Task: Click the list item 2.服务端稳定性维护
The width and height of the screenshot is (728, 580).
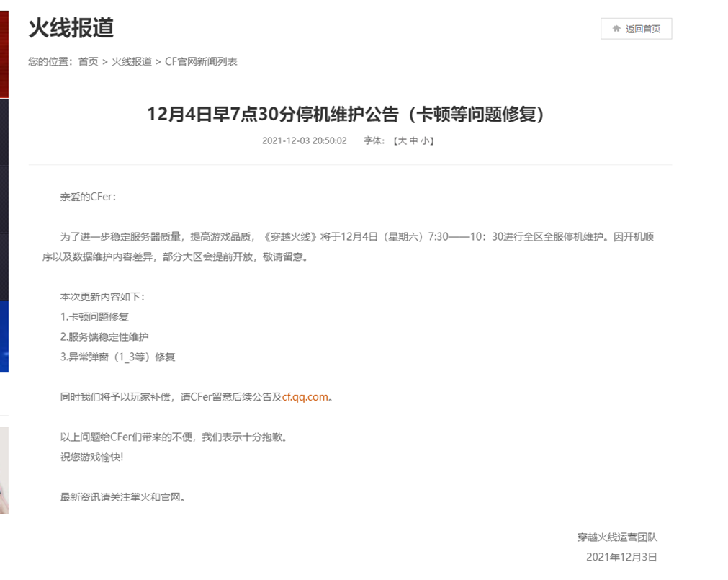Action: coord(105,337)
